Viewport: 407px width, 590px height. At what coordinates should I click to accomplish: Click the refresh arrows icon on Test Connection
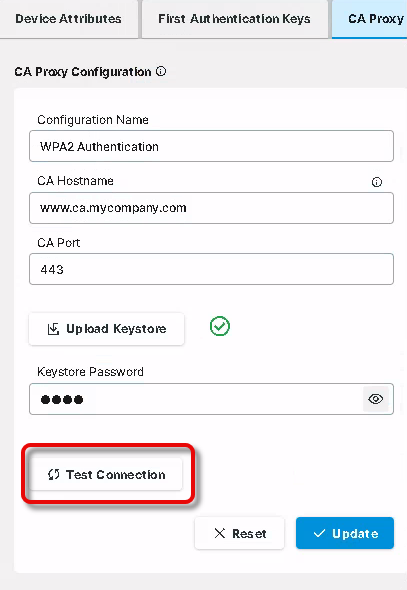[53, 474]
